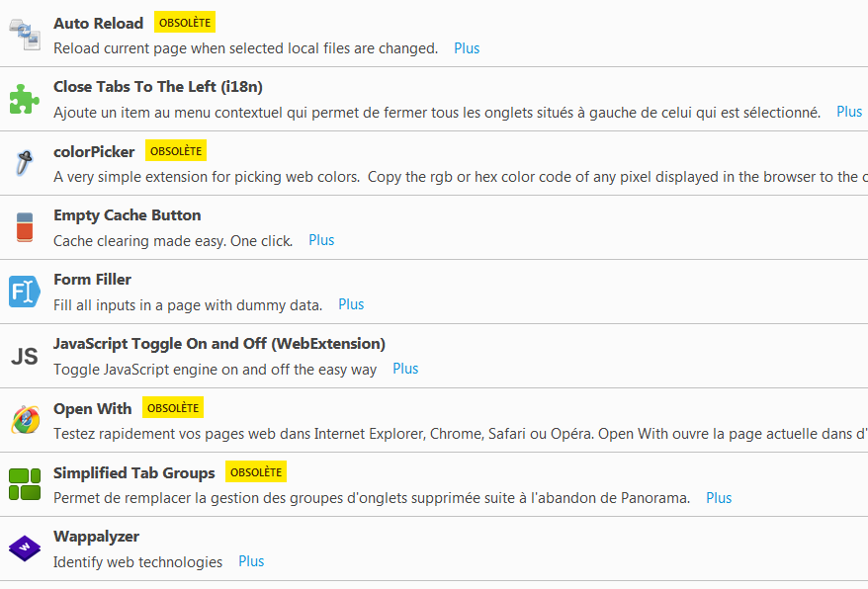Viewport: 868px width, 589px height.
Task: Click the Form Filler blue icon
Action: (25, 292)
